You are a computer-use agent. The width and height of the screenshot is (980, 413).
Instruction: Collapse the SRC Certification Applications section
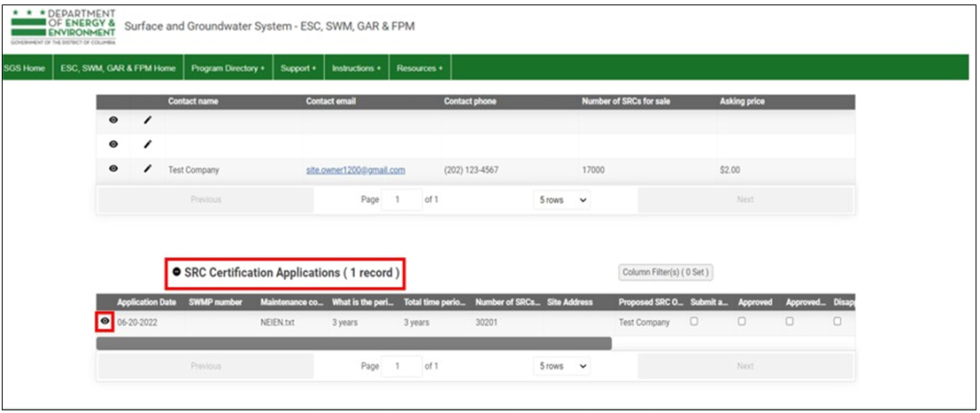(x=177, y=274)
